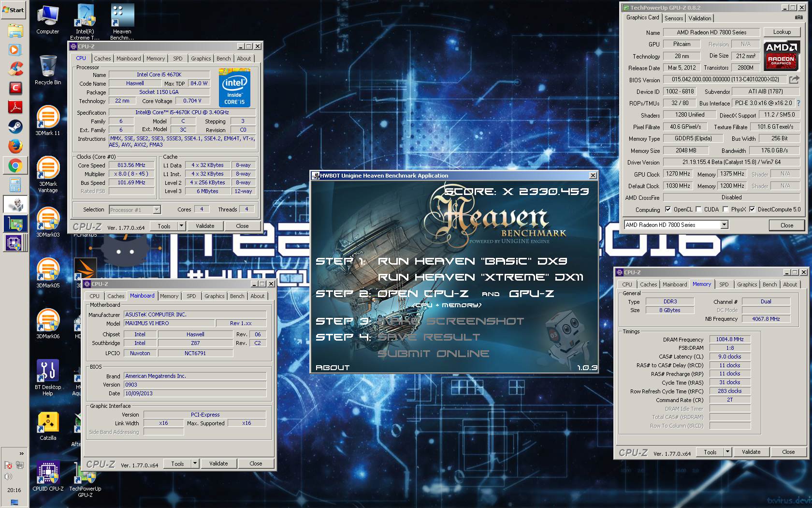Select the CPU-Z taskbar item
This screenshot has height=508, width=812.
(x=15, y=243)
